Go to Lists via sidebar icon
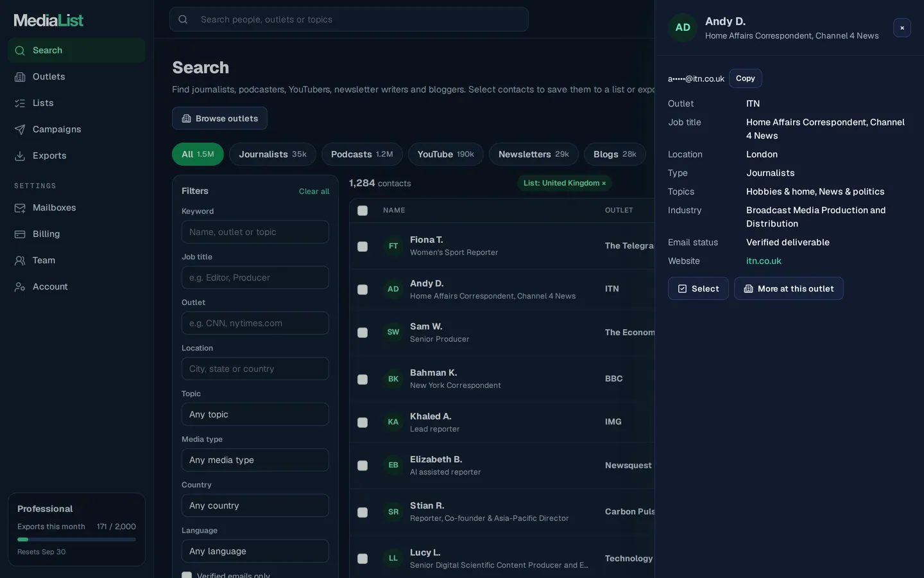This screenshot has width=924, height=578. [20, 103]
